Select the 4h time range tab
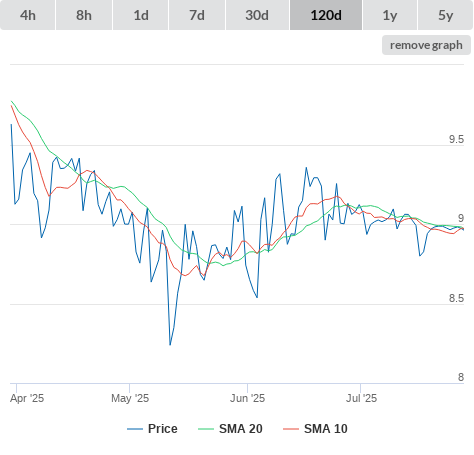This screenshot has width=474, height=455. click(x=28, y=15)
